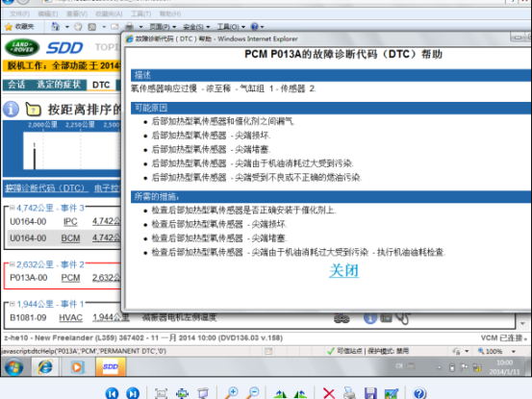Click the 关闭 link in the DTC help window

[x=343, y=270]
